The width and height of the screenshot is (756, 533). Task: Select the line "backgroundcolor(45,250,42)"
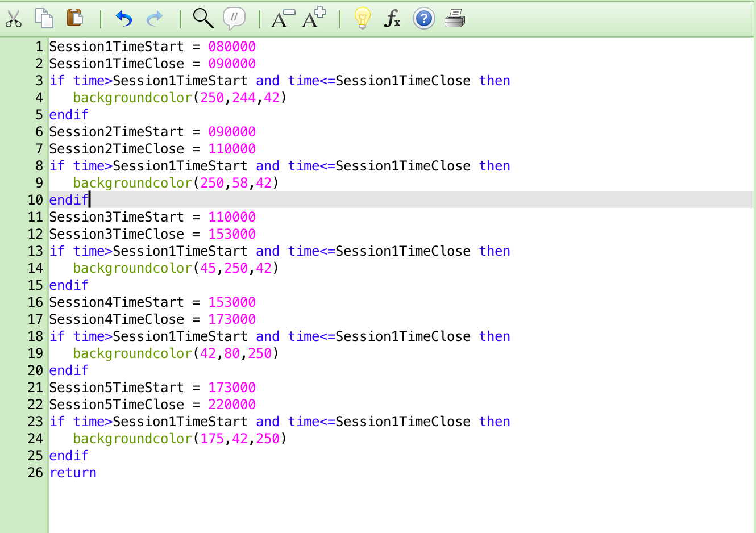(176, 268)
